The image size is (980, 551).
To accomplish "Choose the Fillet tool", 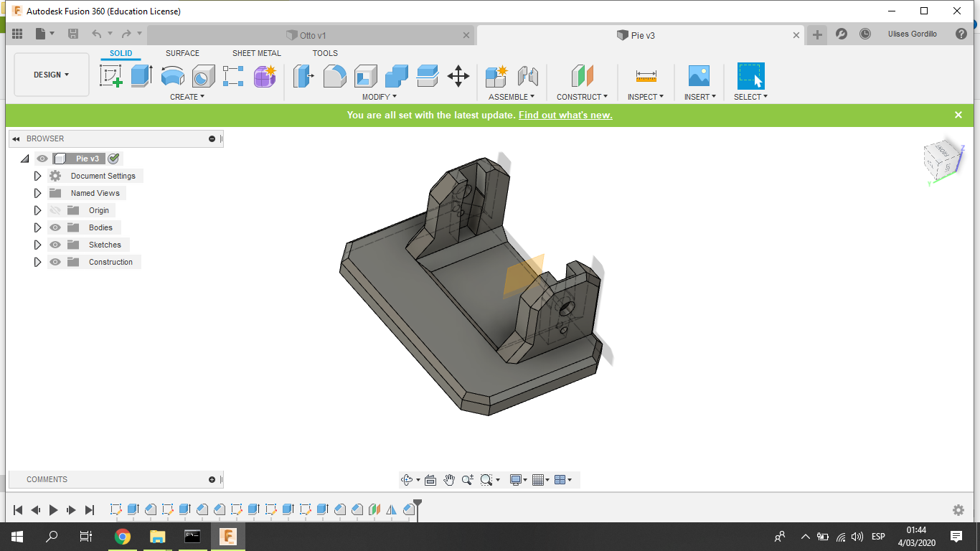I will (x=335, y=75).
